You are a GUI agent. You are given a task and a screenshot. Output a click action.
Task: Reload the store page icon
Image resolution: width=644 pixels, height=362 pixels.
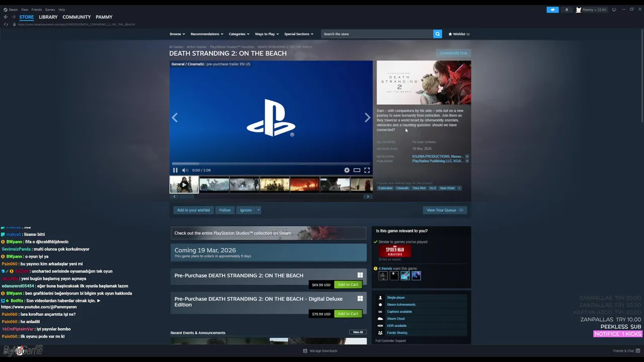6,24
